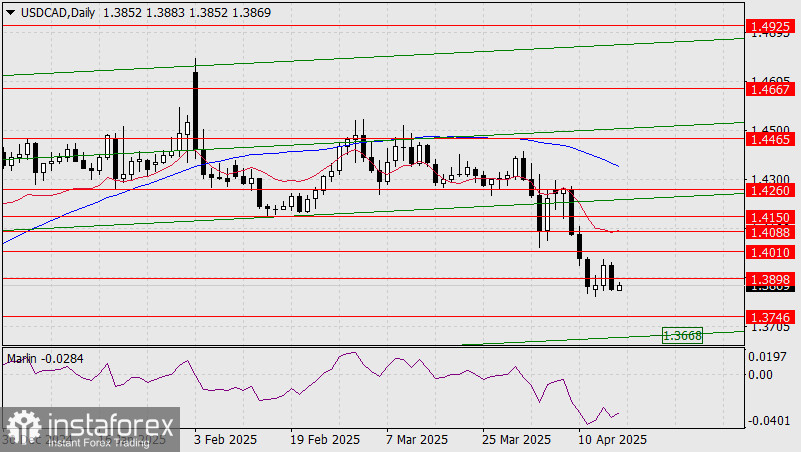Screen dimensions: 801x452
Task: Select the 3 Feb 2025 date label
Action: (225, 440)
